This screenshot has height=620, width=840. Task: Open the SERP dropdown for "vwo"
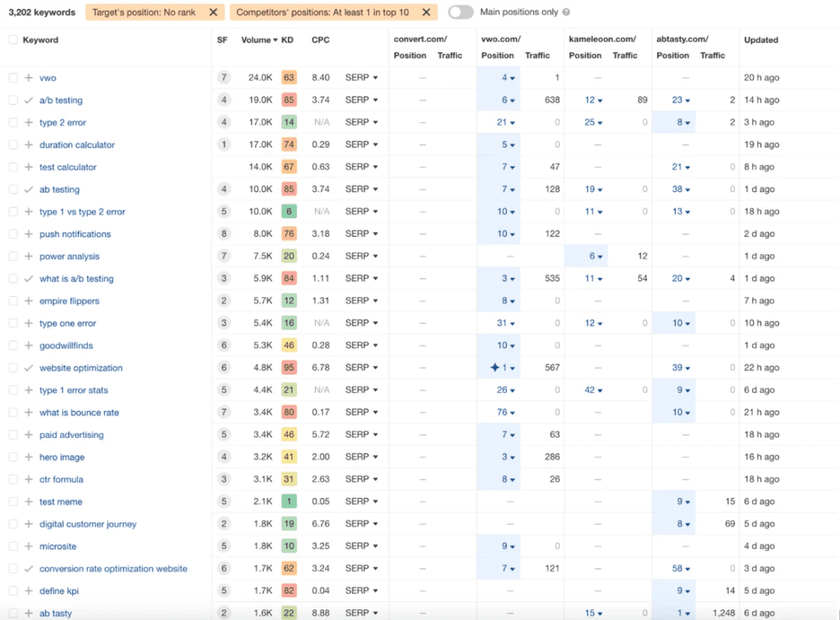coord(362,78)
